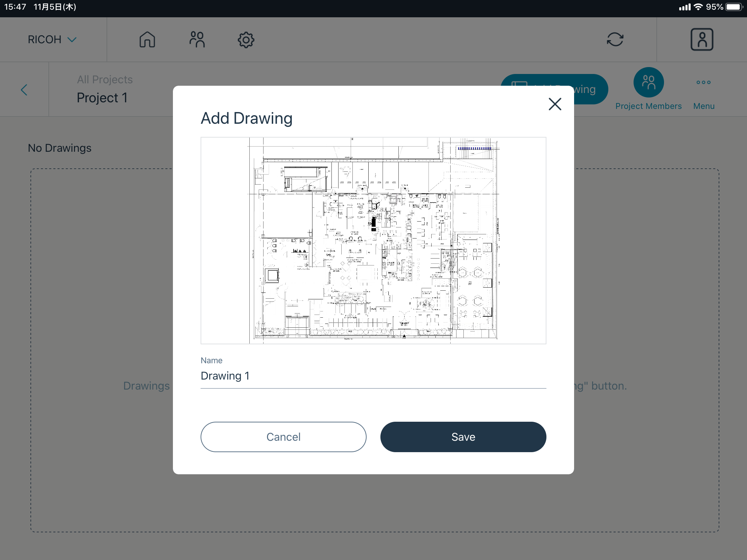747x560 pixels.
Task: Close the Add Drawing dialog with the X
Action: [x=555, y=104]
